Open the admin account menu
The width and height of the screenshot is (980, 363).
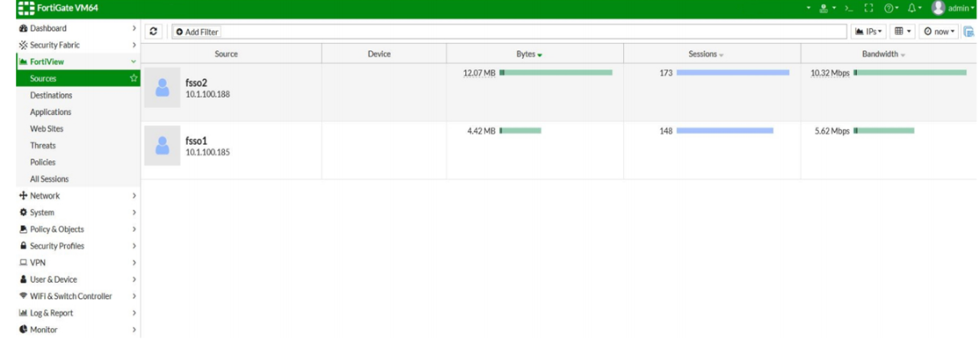click(953, 8)
